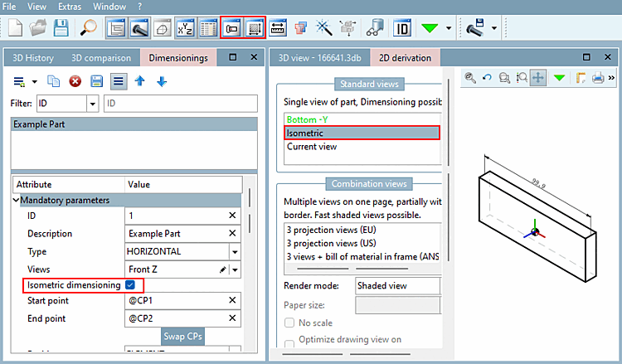Save dimensionings with panel floppy icon

click(96, 81)
